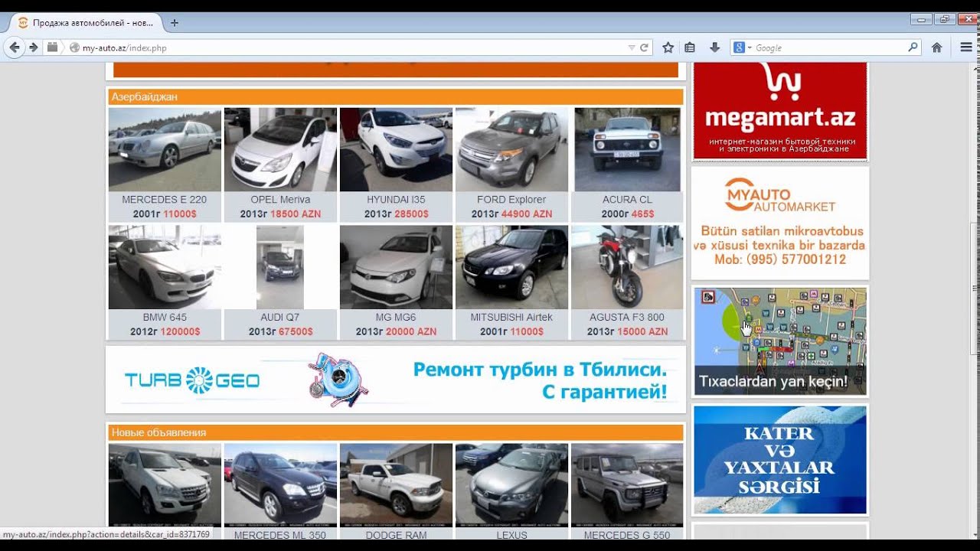
Task: Open a new tab with plus button
Action: [x=175, y=23]
